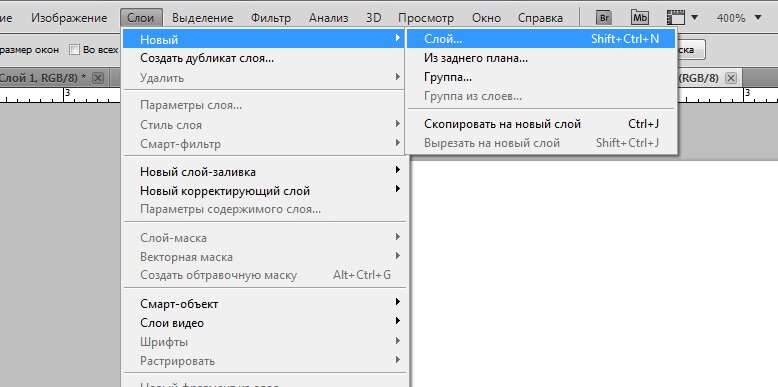
Task: Expand 'Новый корректирующий слой' submenu
Action: [x=264, y=191]
